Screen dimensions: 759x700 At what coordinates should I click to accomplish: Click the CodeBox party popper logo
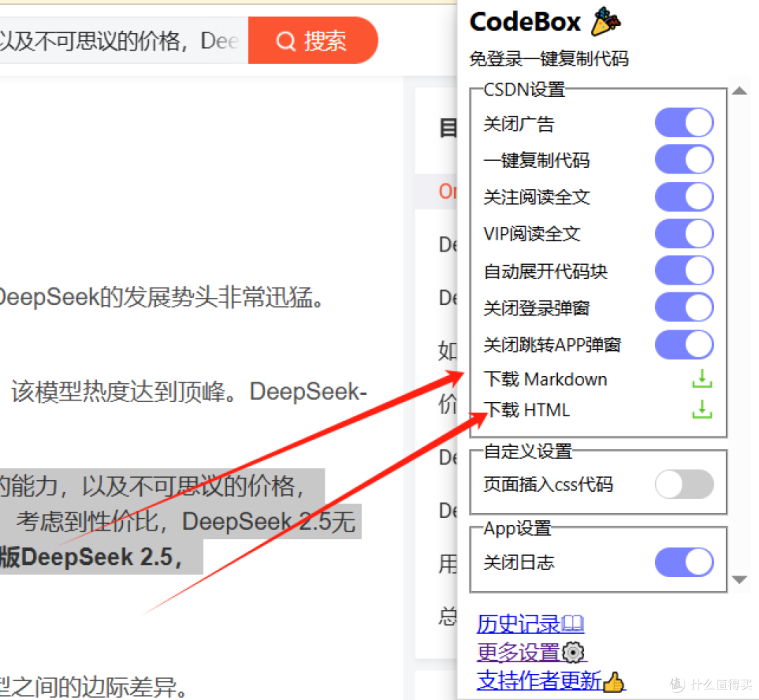click(605, 21)
